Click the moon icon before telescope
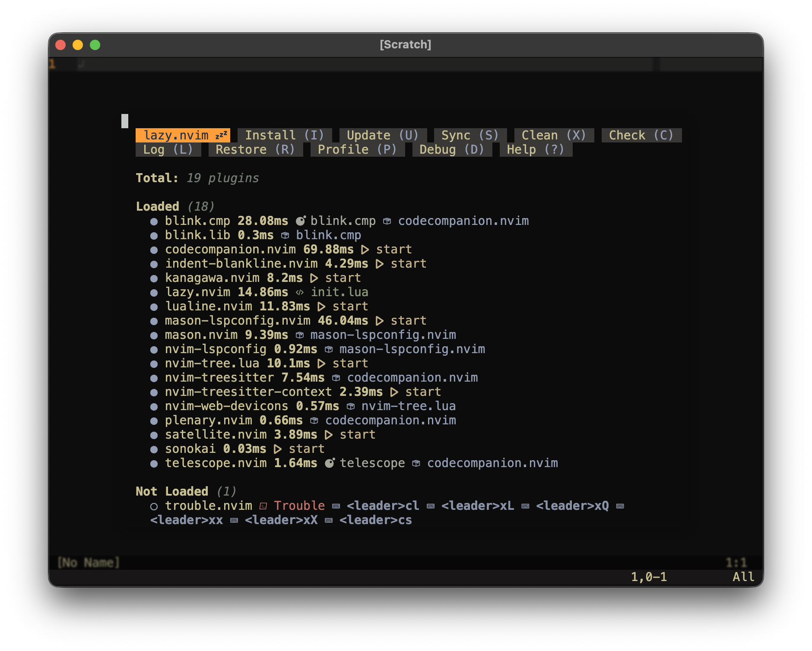Screen dimensions: 812x651 tap(330, 463)
